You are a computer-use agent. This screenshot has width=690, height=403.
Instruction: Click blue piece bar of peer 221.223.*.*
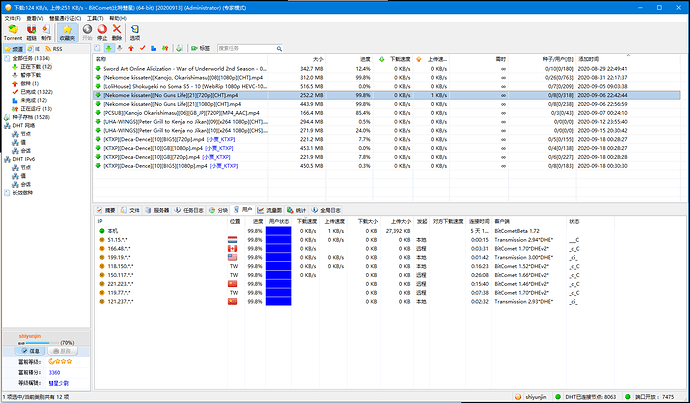point(279,284)
